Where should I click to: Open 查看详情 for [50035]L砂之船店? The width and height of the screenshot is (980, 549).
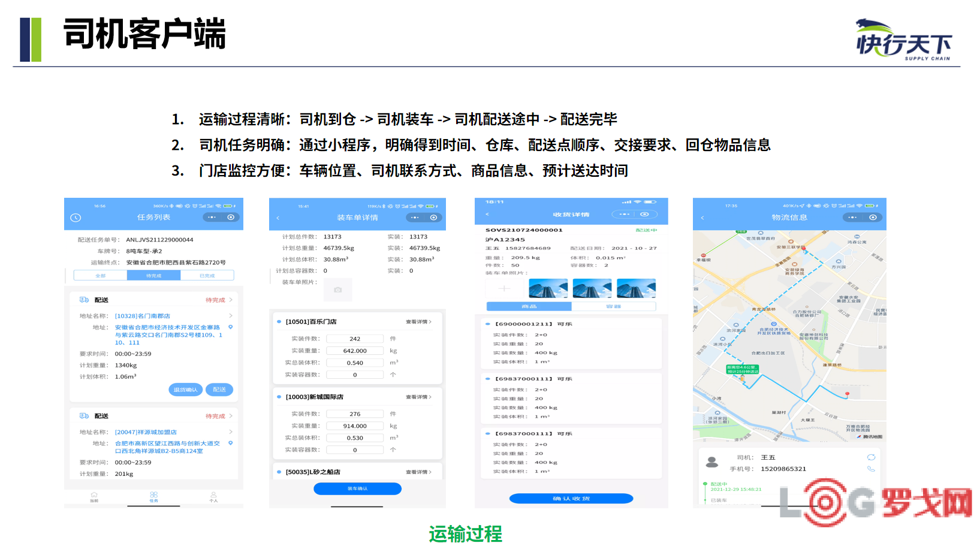[418, 472]
